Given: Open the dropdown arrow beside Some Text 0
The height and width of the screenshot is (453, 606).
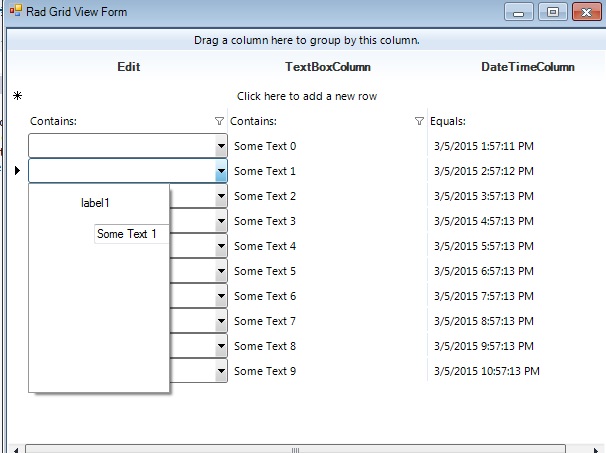Looking at the screenshot, I should [x=221, y=146].
